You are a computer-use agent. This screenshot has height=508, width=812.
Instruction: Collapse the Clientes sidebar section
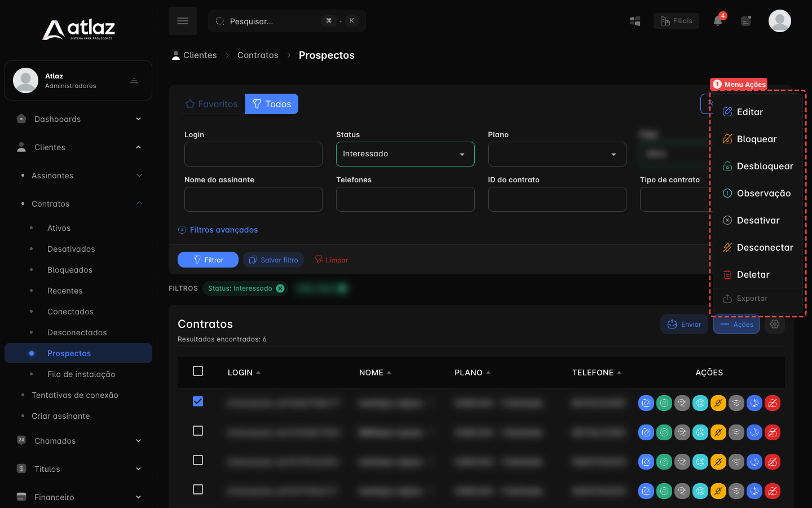78,147
